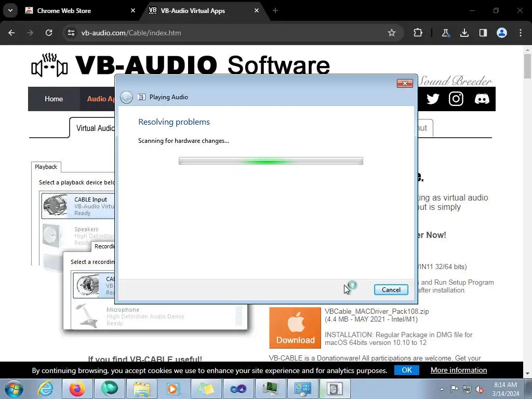Bookmark this page with the star icon
Image resolution: width=532 pixels, height=399 pixels.
pos(392,33)
